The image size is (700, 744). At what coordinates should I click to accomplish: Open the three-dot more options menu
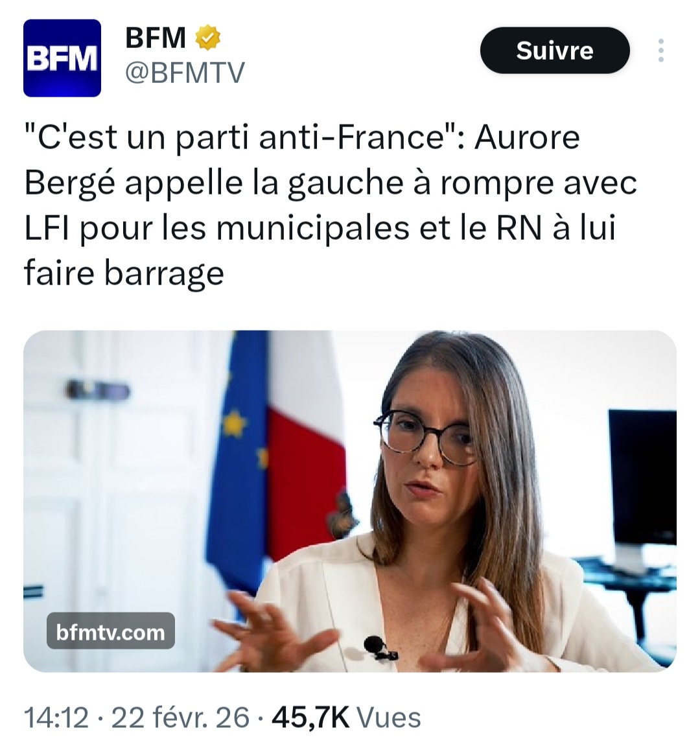[x=660, y=51]
